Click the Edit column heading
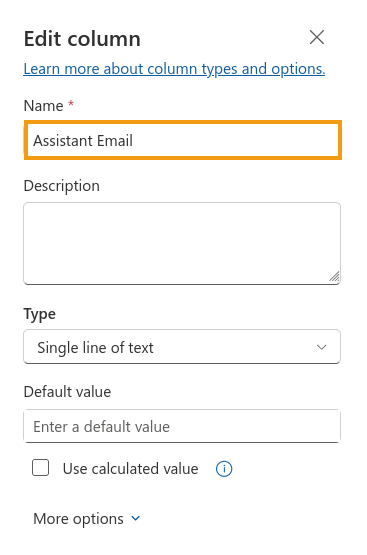Image resolution: width=367 pixels, height=555 pixels. click(x=82, y=39)
